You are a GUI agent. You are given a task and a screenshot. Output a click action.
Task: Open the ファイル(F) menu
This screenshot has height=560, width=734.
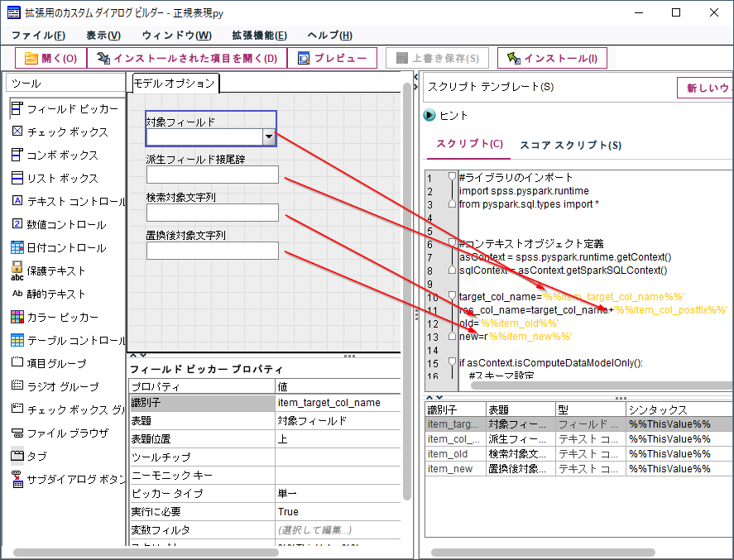[38, 35]
